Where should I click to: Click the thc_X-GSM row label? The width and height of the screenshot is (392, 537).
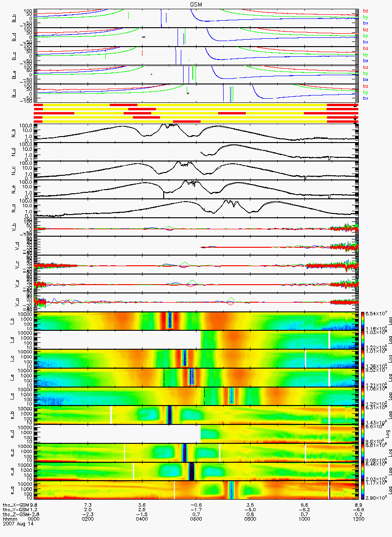click(x=16, y=505)
